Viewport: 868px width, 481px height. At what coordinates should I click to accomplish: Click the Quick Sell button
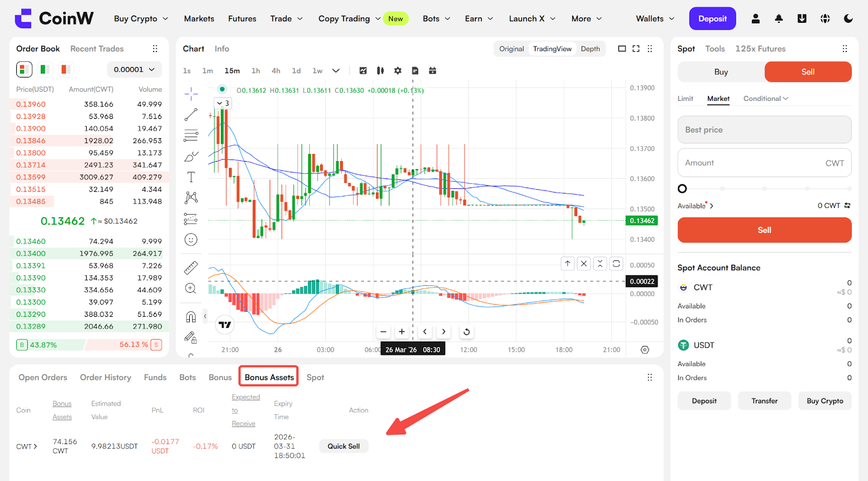click(343, 446)
